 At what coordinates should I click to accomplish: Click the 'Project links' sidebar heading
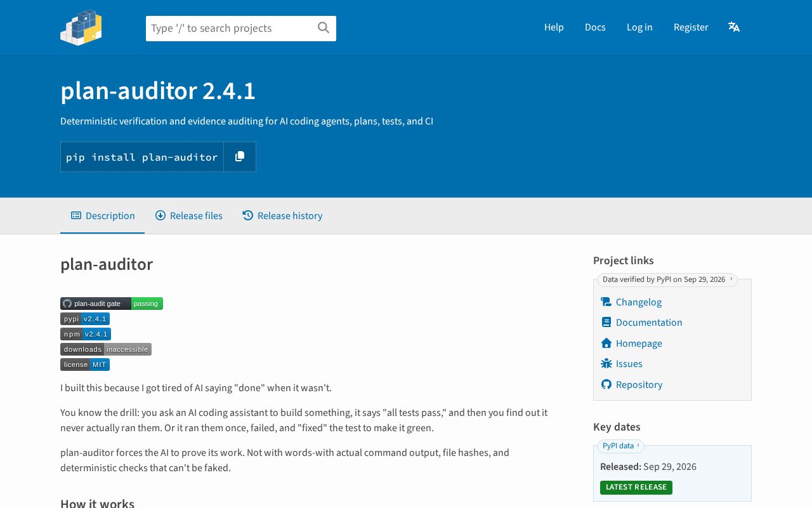[x=624, y=260]
